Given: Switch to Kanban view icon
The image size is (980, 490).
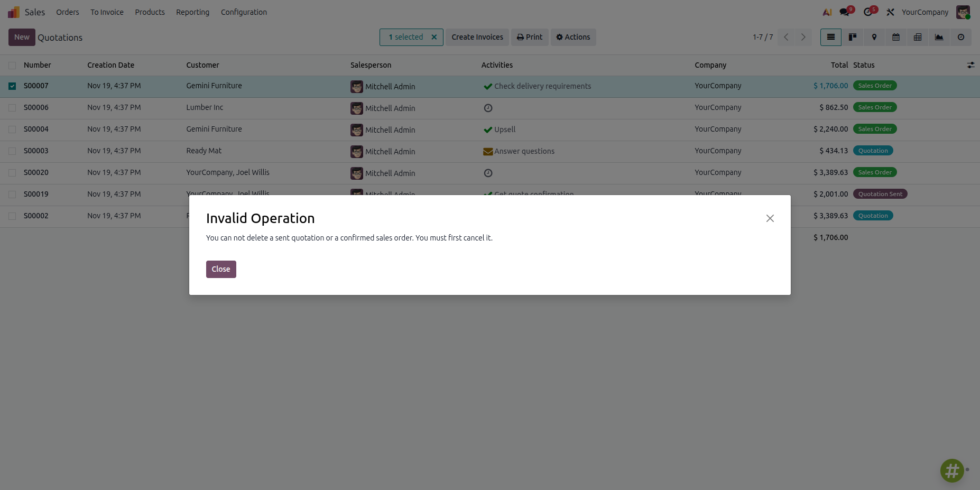Looking at the screenshot, I should 853,37.
